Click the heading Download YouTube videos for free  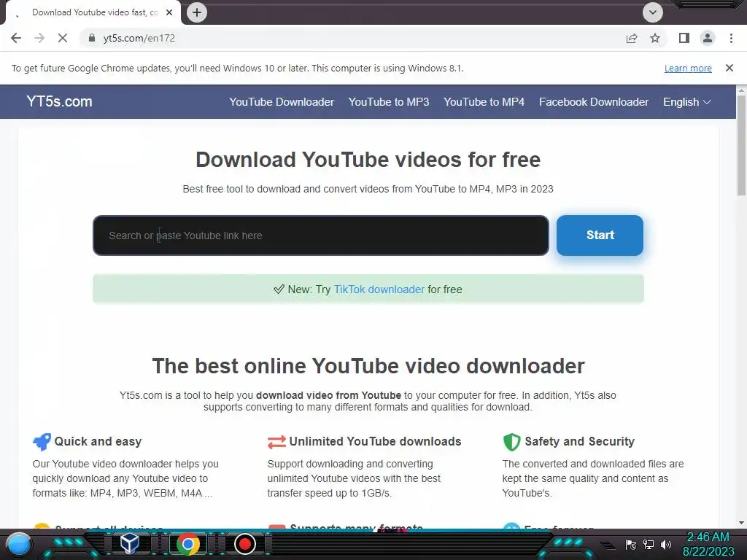pyautogui.click(x=368, y=160)
